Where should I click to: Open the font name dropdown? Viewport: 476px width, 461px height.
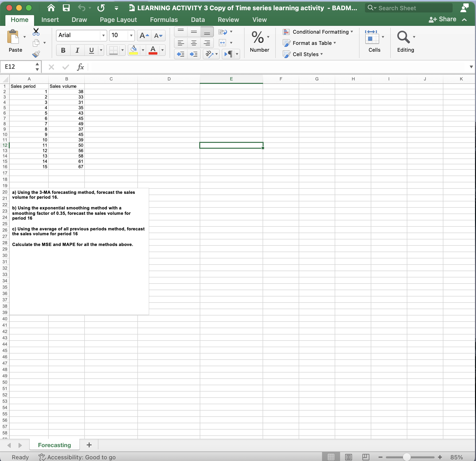pos(103,36)
